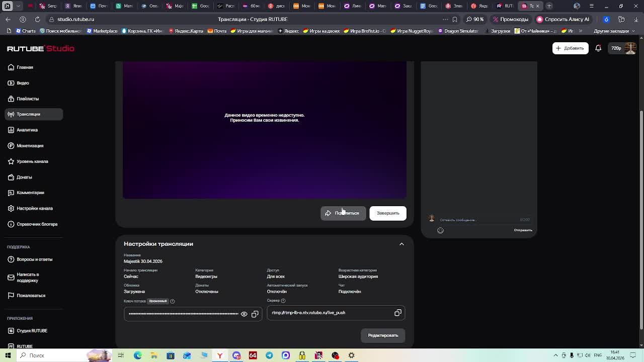The height and width of the screenshot is (362, 644).
Task: Open the notifications bell
Action: (x=598, y=48)
